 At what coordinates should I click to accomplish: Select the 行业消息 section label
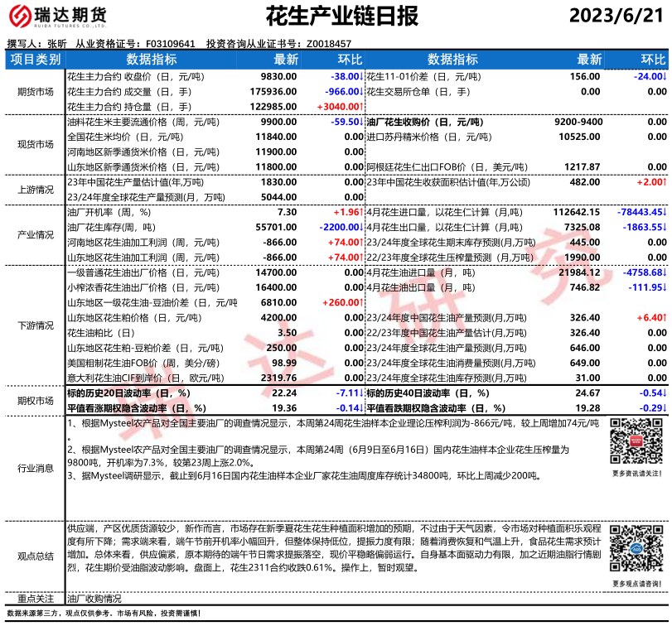click(34, 468)
